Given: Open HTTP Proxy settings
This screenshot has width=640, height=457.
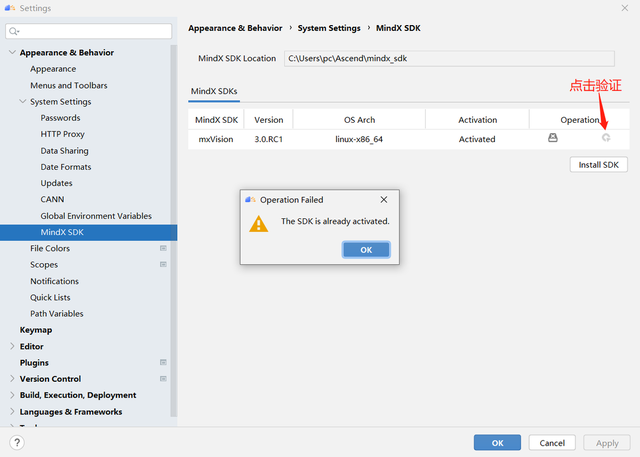Looking at the screenshot, I should (x=62, y=134).
